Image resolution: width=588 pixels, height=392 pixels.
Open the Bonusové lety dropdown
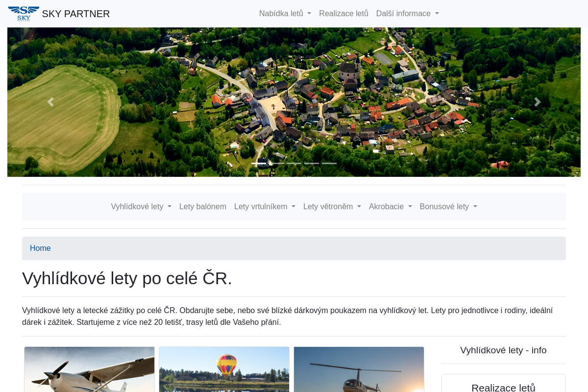pyautogui.click(x=448, y=206)
